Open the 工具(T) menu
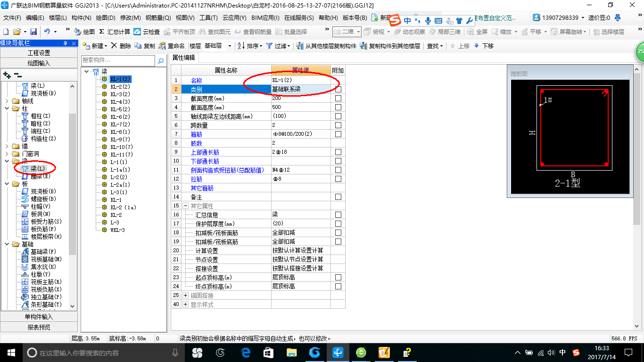Image resolution: width=644 pixels, height=362 pixels. coord(208,18)
